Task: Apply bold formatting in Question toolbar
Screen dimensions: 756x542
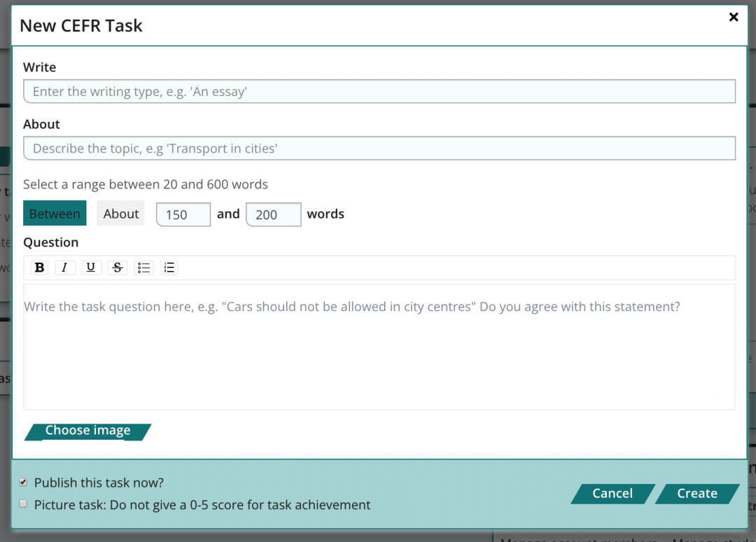Action: (x=40, y=267)
